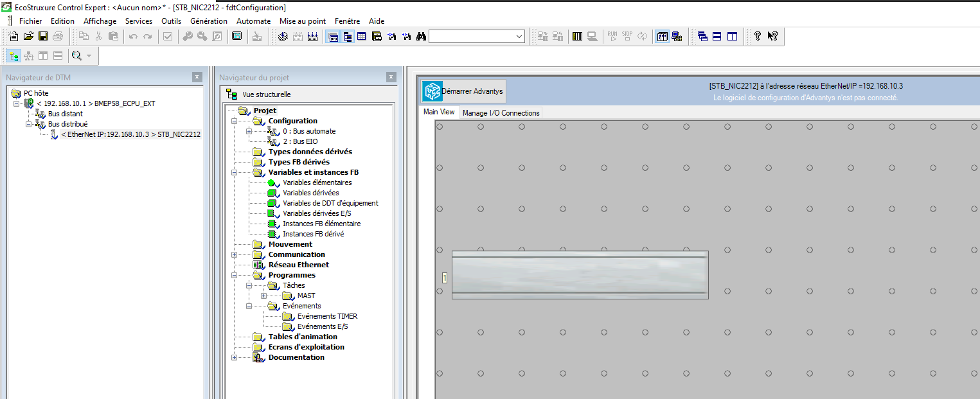The image size is (980, 399).
Task: Toggle the Vue structurelle view button
Action: (x=232, y=94)
